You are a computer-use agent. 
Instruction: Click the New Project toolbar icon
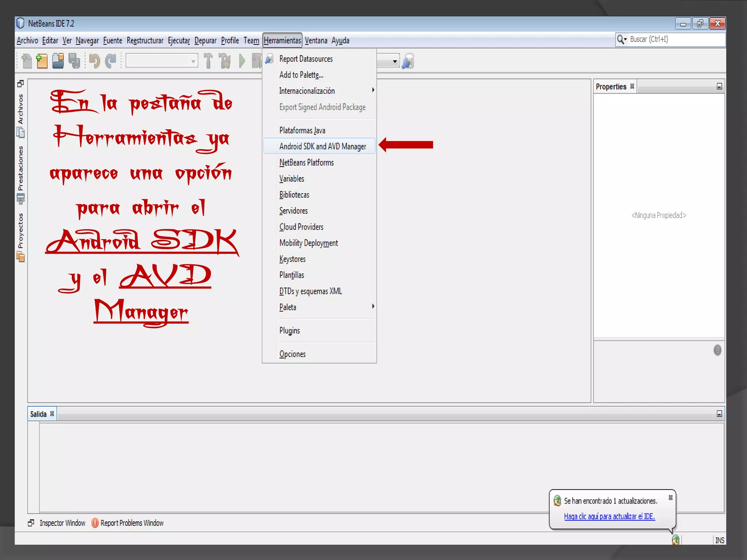coord(42,61)
